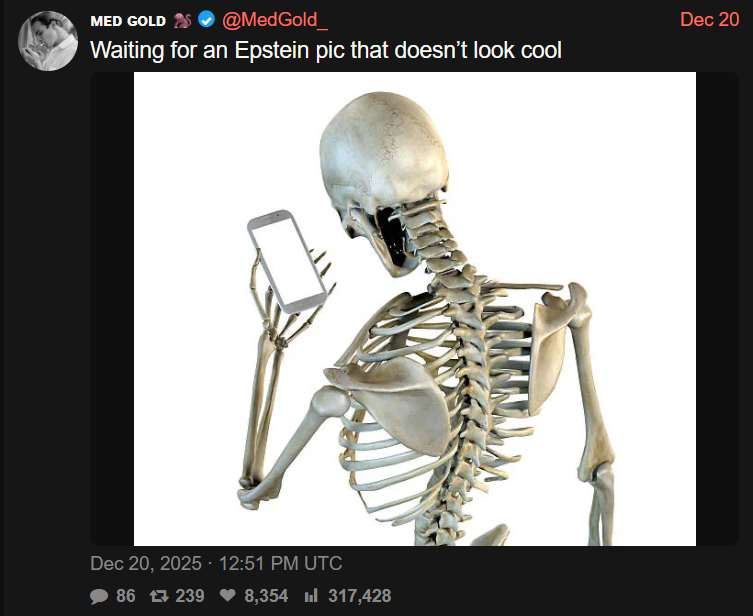Click the tweet text about Epstein pic

pyautogui.click(x=326, y=50)
